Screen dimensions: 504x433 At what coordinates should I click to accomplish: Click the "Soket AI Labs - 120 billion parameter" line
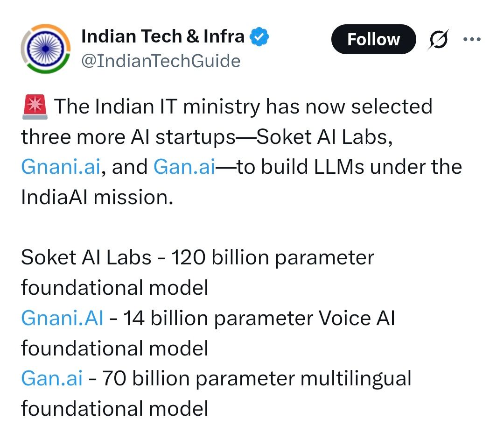(x=197, y=257)
